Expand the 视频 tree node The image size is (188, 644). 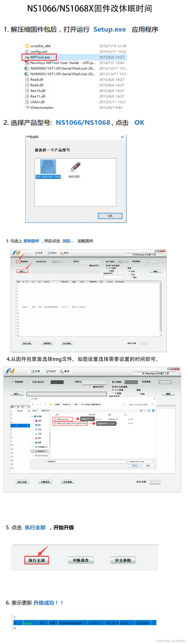pos(33,421)
